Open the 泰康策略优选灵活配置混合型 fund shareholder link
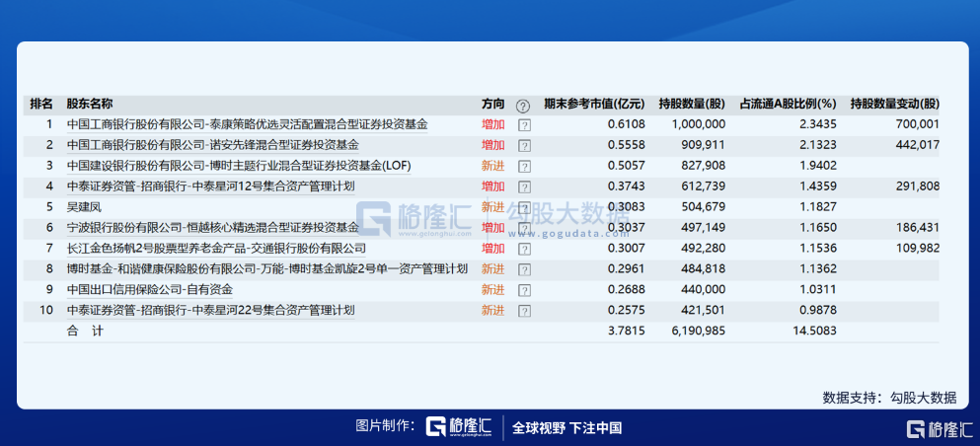 (247, 125)
